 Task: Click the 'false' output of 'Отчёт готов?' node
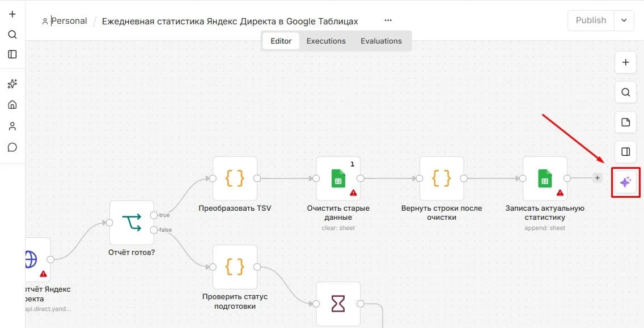[154, 229]
